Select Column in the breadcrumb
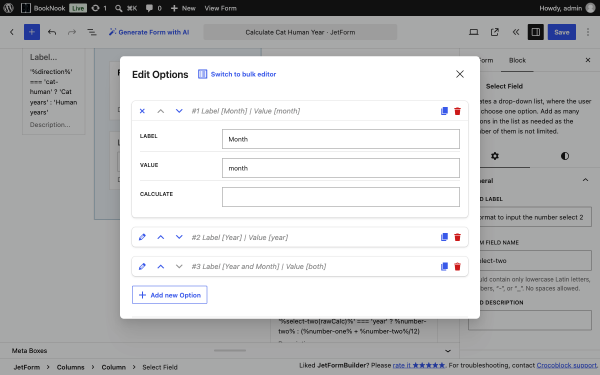The width and height of the screenshot is (600, 375). (113, 367)
